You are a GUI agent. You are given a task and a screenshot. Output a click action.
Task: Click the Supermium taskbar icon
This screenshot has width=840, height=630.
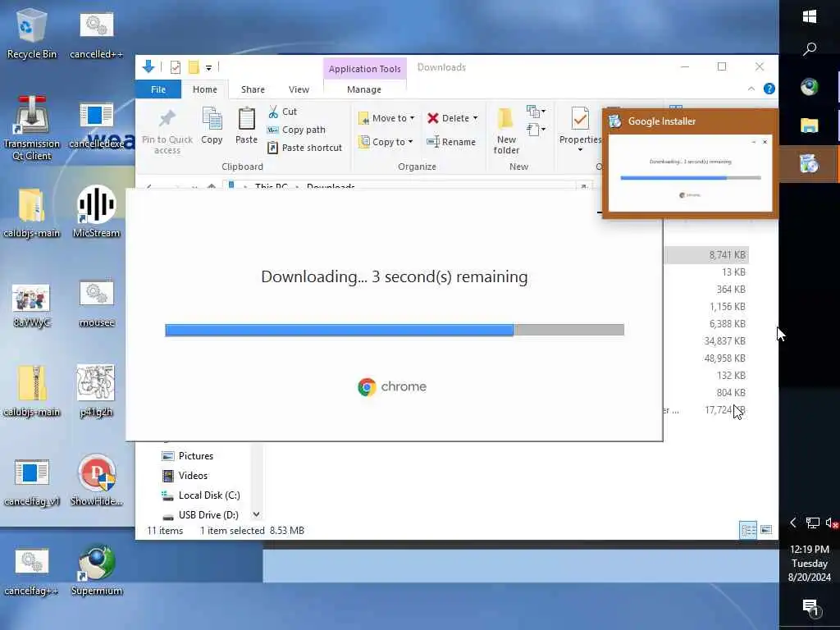(x=810, y=87)
